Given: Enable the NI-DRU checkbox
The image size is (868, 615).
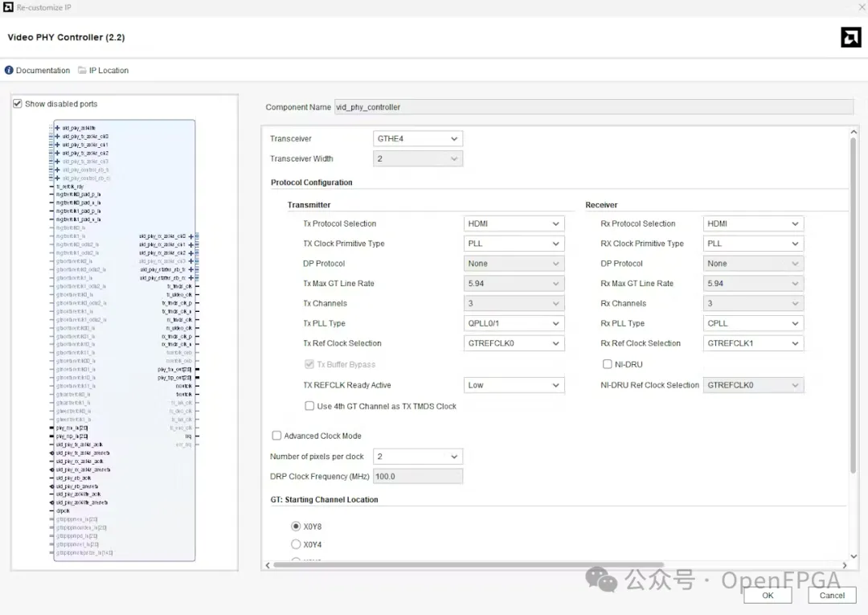Looking at the screenshot, I should click(608, 364).
